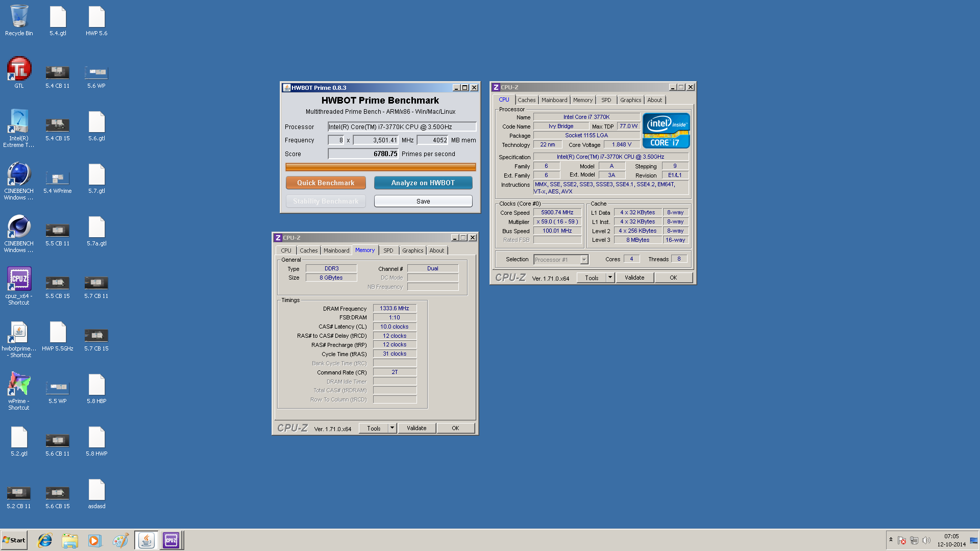Open the 5.7a.gtl file icon

click(x=96, y=231)
